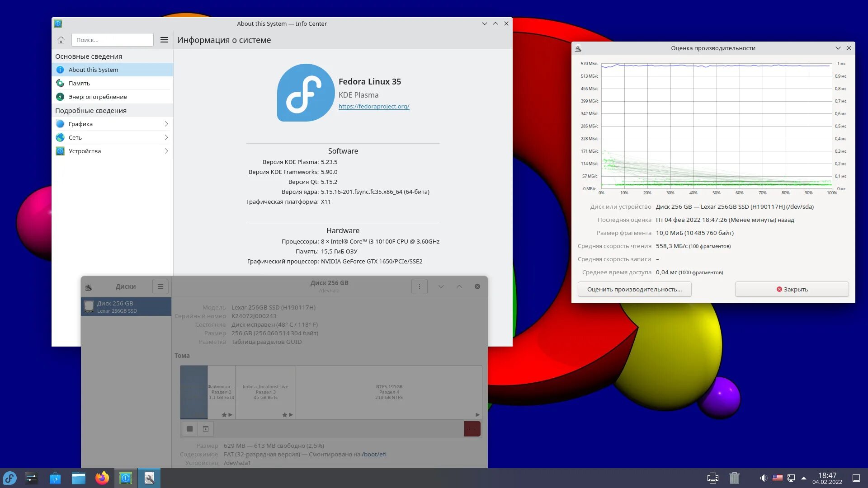Click the Закрыть button in benchmark dialog
868x488 pixels.
(x=792, y=289)
